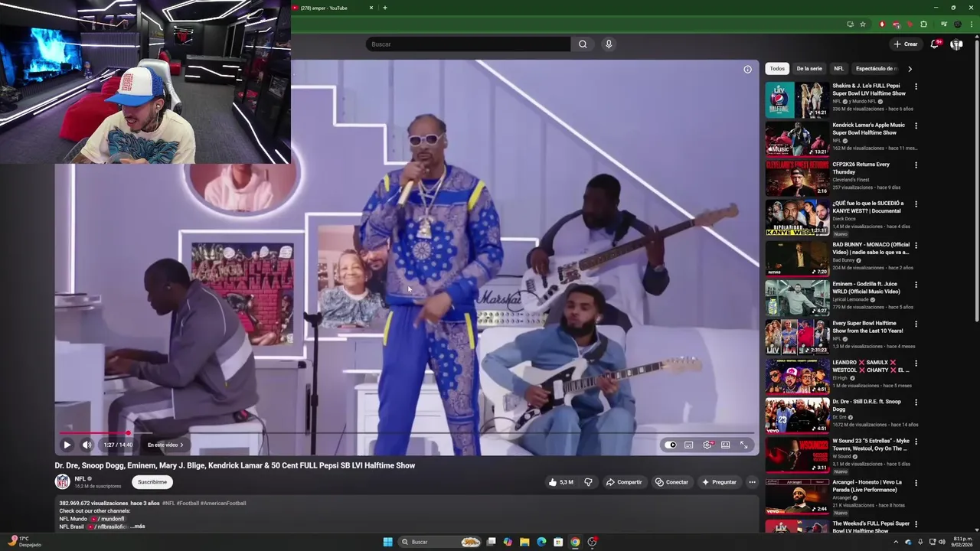
Task: Open options for Kendrick Lamar halftime video
Action: coord(916,126)
